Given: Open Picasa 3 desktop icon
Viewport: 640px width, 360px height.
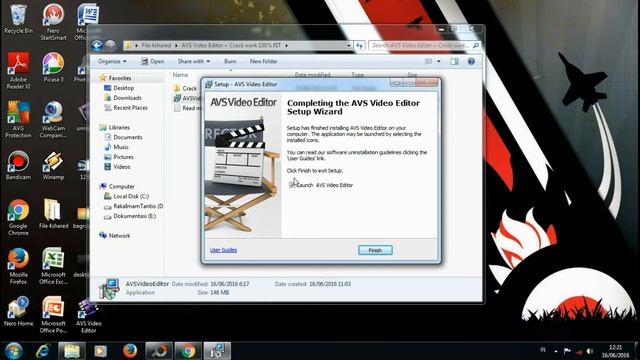Looking at the screenshot, I should (x=53, y=67).
